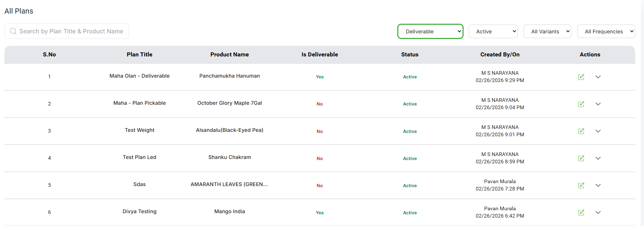Open the Active status dropdown
Screen dimensions: 644x226
click(493, 32)
